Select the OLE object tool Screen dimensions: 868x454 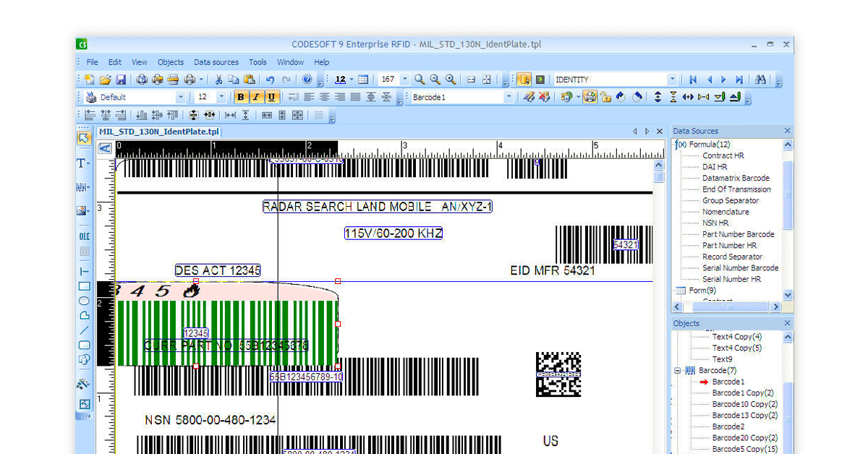(84, 236)
